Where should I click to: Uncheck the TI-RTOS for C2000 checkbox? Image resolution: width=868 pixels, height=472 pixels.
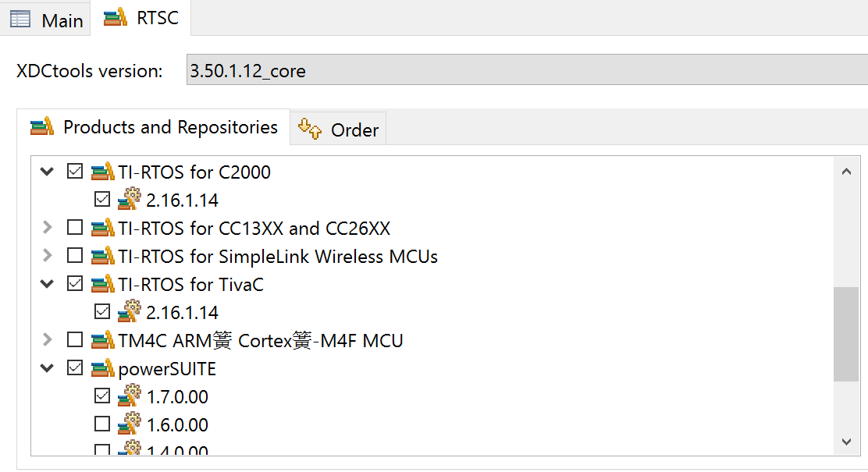pyautogui.click(x=75, y=172)
